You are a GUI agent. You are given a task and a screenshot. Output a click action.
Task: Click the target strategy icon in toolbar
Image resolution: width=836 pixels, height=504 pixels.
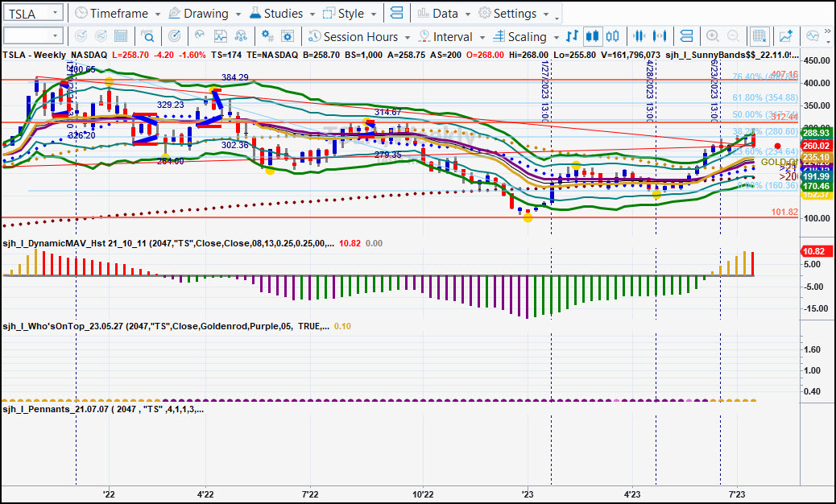[x=174, y=36]
